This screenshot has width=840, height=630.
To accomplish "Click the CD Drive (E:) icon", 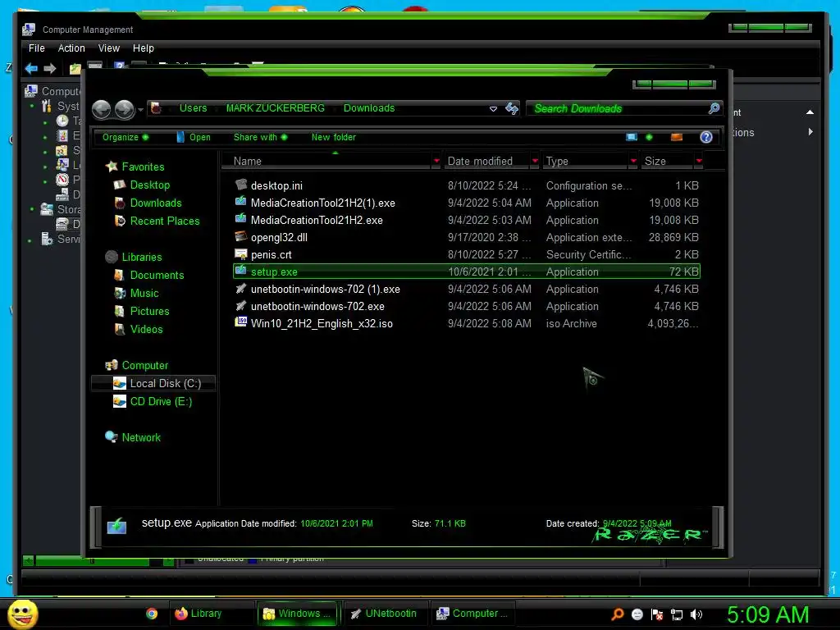I will 120,401.
